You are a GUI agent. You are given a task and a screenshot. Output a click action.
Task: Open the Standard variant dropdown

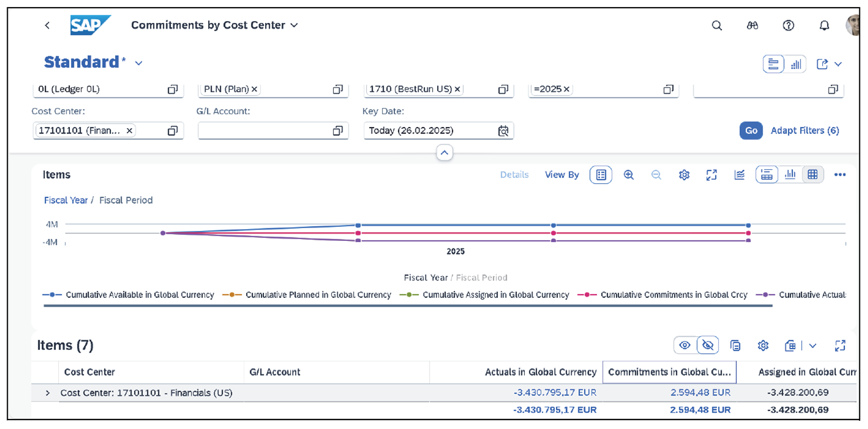(x=139, y=63)
